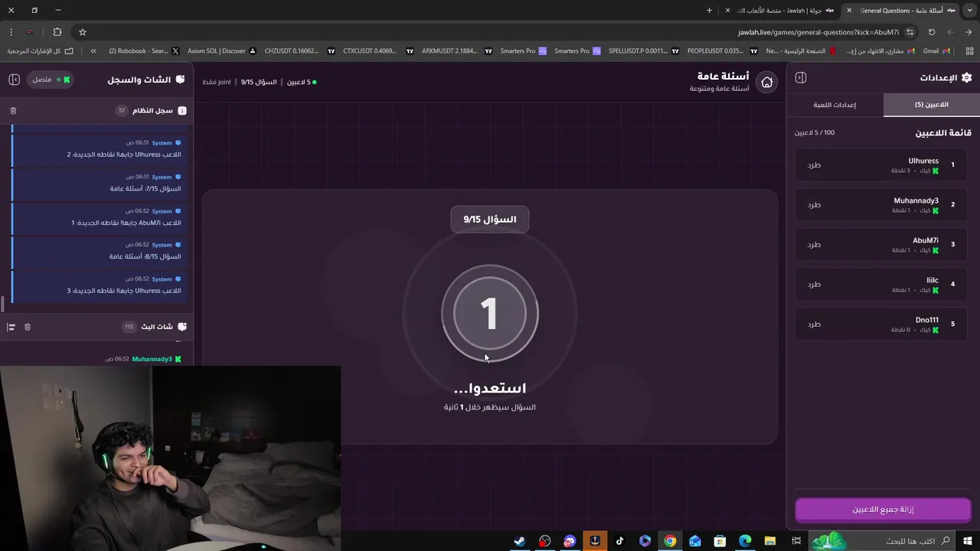
Task: Go forward in browser history
Action: tap(950, 32)
